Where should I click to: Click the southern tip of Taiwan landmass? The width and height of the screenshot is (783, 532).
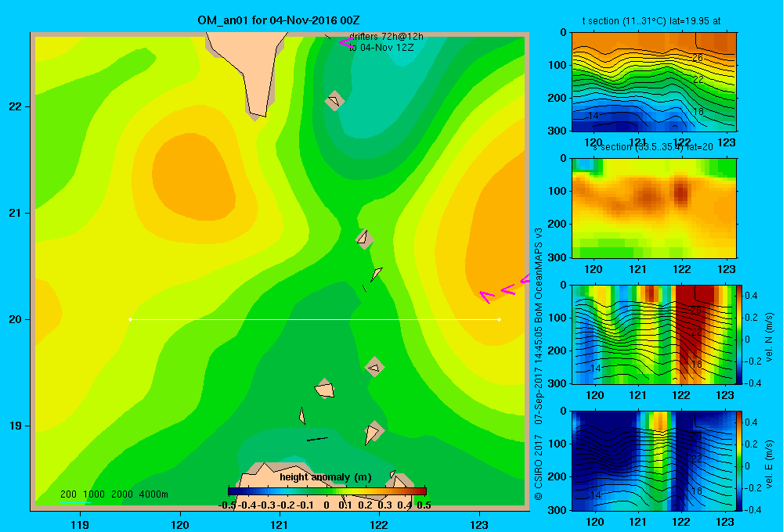(257, 115)
